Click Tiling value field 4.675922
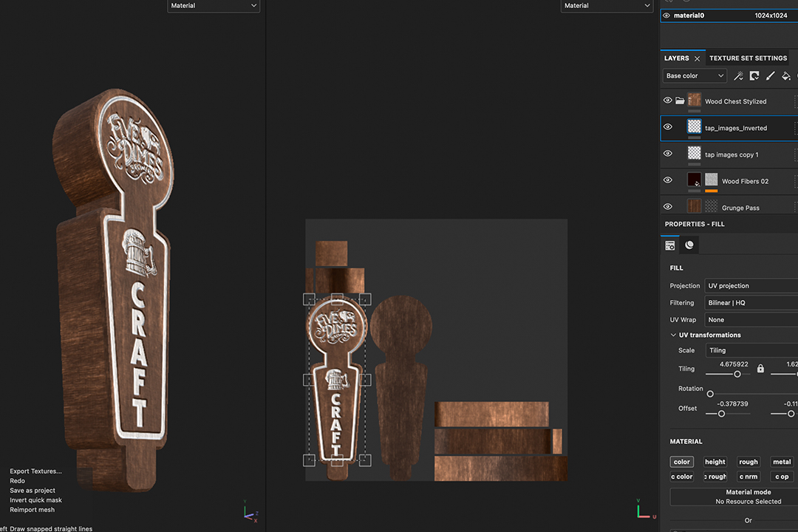798x532 pixels. tap(734, 364)
